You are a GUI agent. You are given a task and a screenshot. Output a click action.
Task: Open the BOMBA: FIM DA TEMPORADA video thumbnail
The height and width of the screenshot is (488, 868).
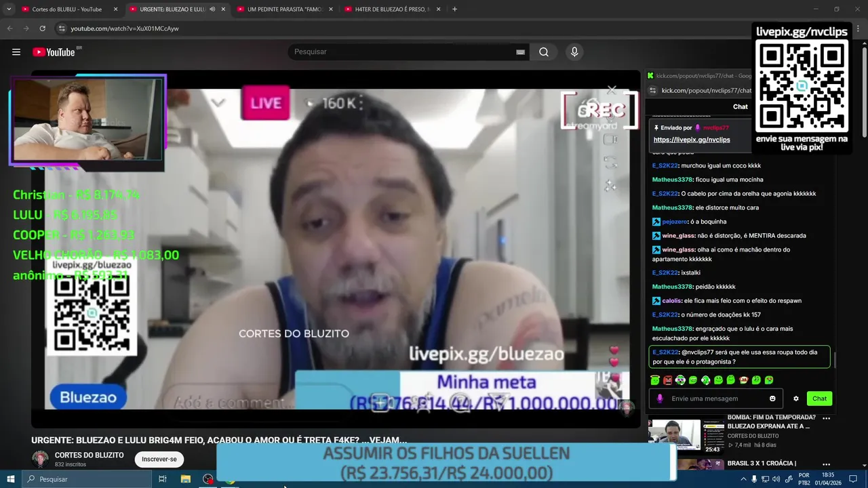(686, 436)
